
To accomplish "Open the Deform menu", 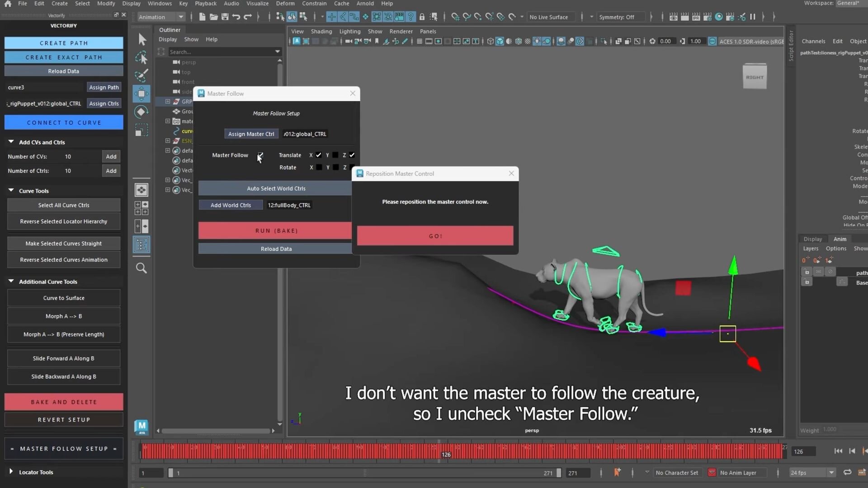I will [x=285, y=3].
